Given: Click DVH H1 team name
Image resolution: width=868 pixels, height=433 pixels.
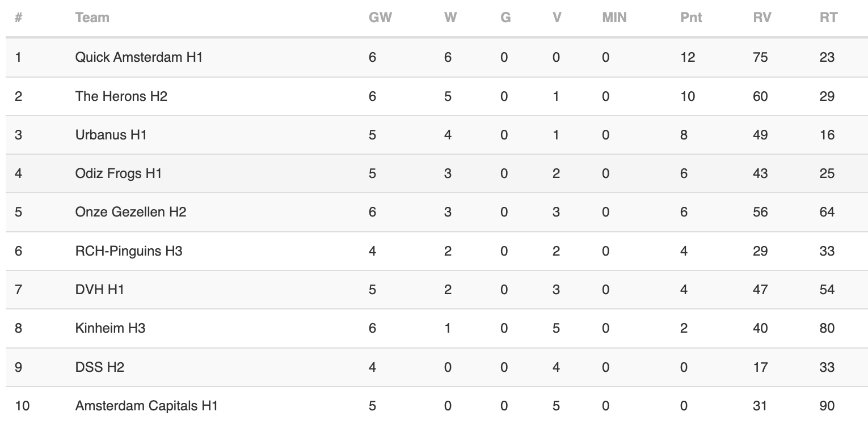Looking at the screenshot, I should coord(99,290).
